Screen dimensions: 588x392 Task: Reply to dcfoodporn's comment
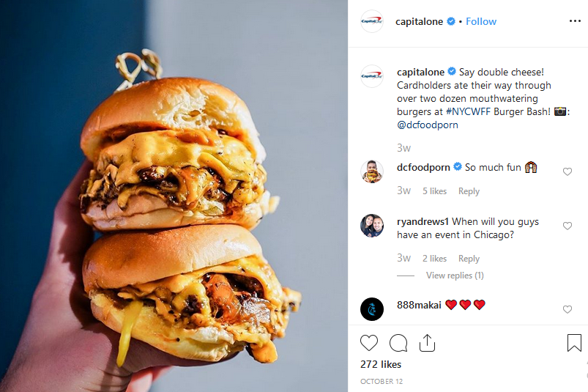(469, 191)
